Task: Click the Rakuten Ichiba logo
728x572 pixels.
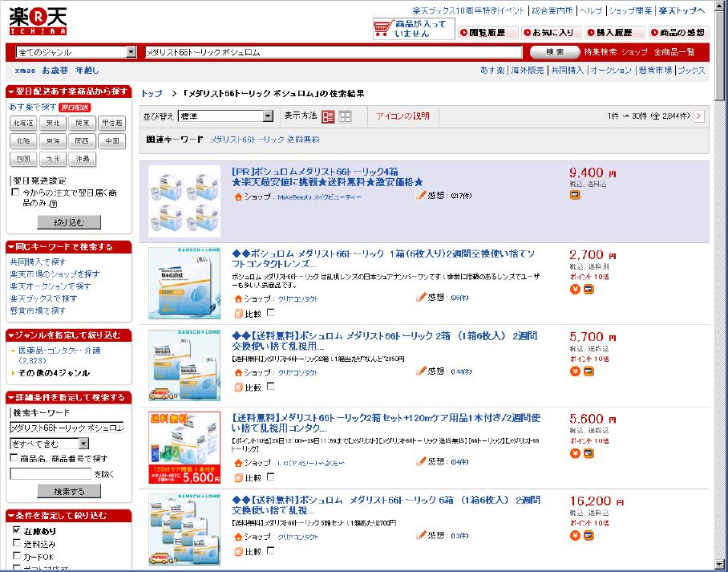Action: pyautogui.click(x=38, y=21)
